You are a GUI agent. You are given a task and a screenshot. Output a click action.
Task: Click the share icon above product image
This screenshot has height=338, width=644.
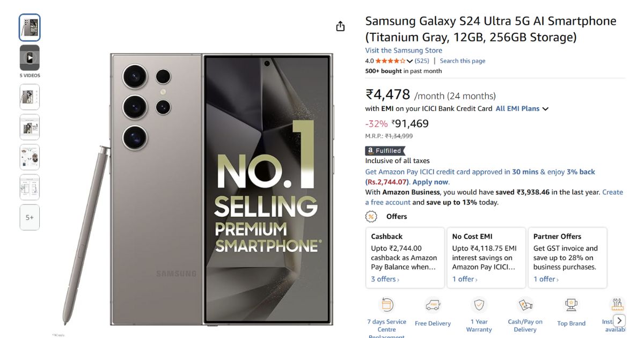coord(340,26)
